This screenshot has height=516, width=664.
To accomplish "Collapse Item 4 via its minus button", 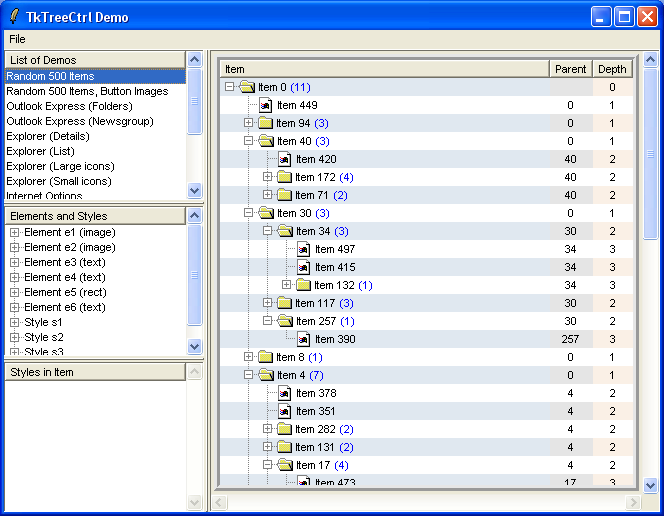I will coord(249,375).
